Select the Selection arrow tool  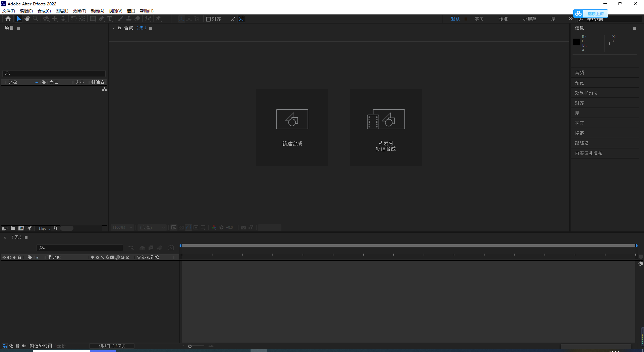19,19
